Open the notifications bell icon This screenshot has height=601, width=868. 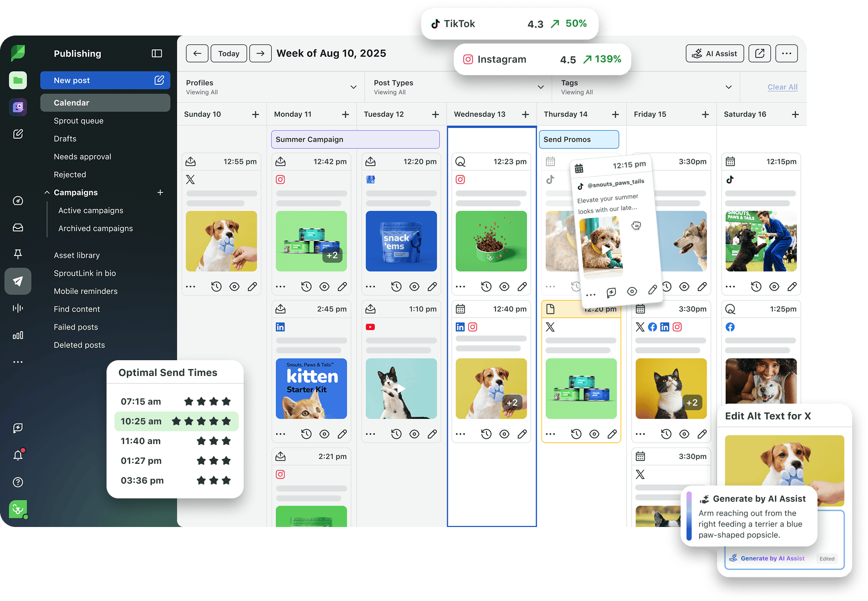[x=18, y=455]
